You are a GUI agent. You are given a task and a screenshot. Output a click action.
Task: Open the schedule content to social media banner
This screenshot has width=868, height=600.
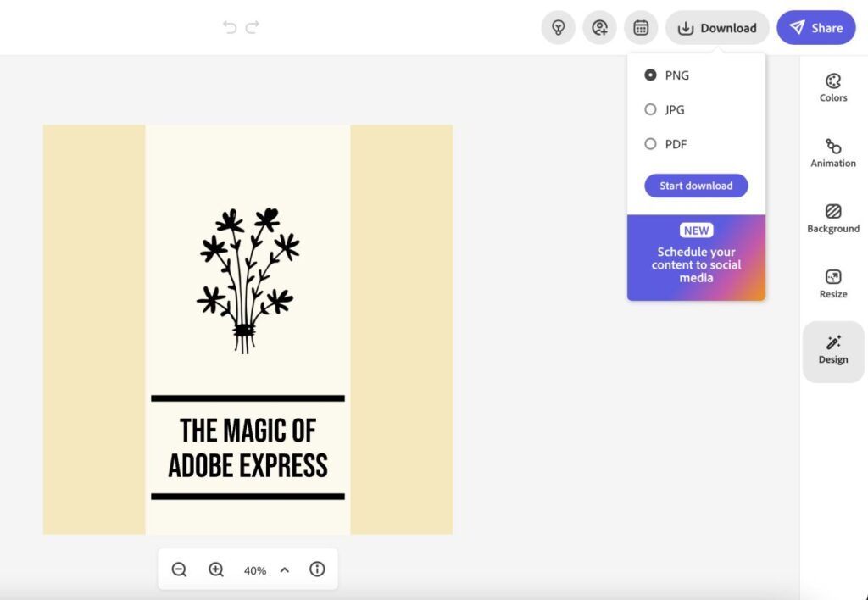click(x=696, y=258)
